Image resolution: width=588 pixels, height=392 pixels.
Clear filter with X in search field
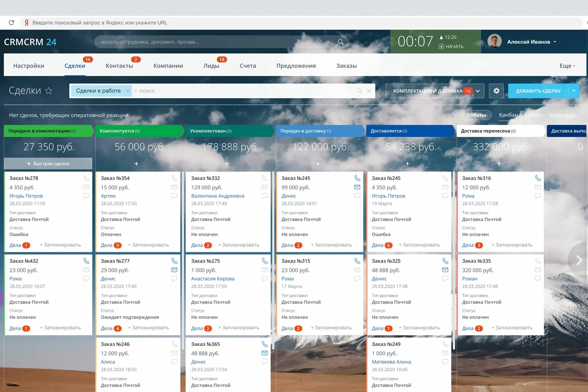tap(369, 91)
